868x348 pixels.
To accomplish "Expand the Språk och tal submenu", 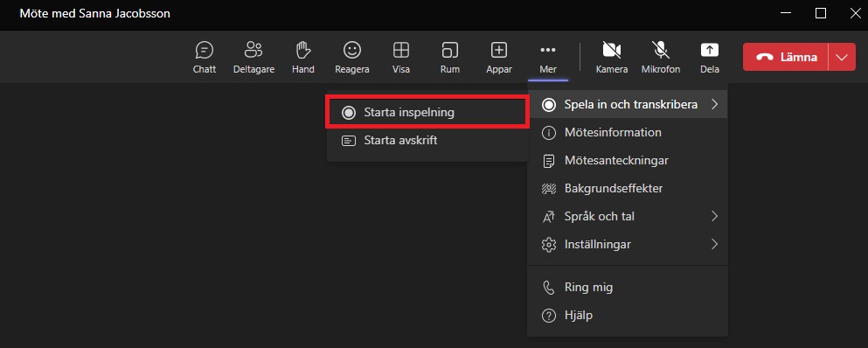I will (628, 216).
